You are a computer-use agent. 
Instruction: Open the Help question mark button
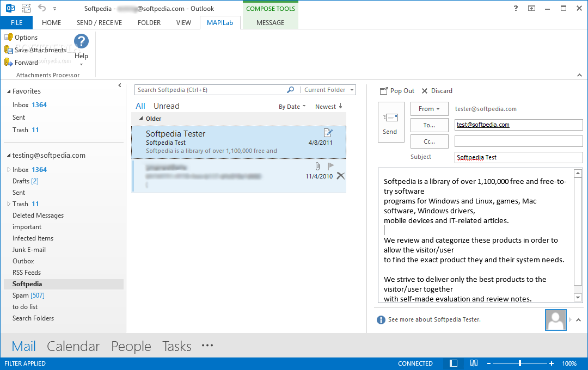point(81,41)
